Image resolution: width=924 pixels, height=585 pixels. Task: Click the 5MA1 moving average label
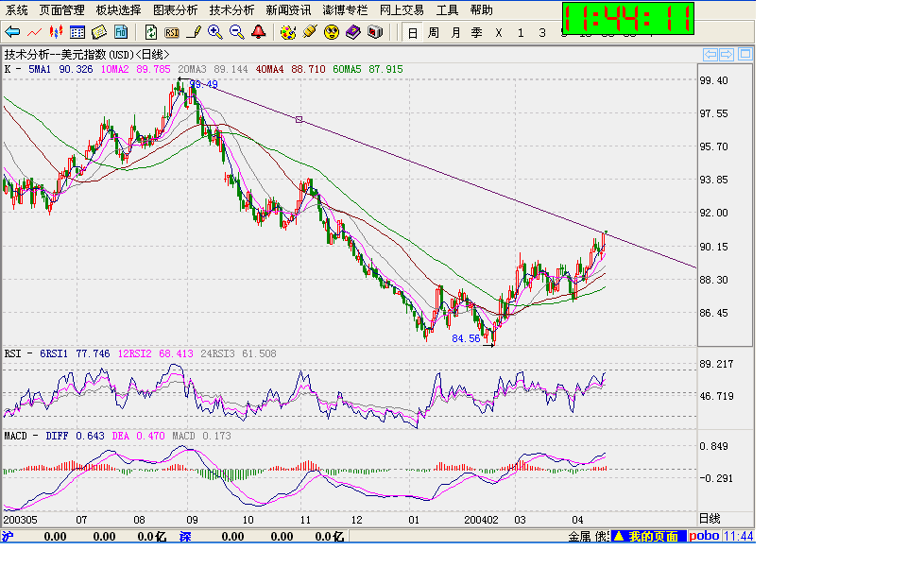(40, 69)
